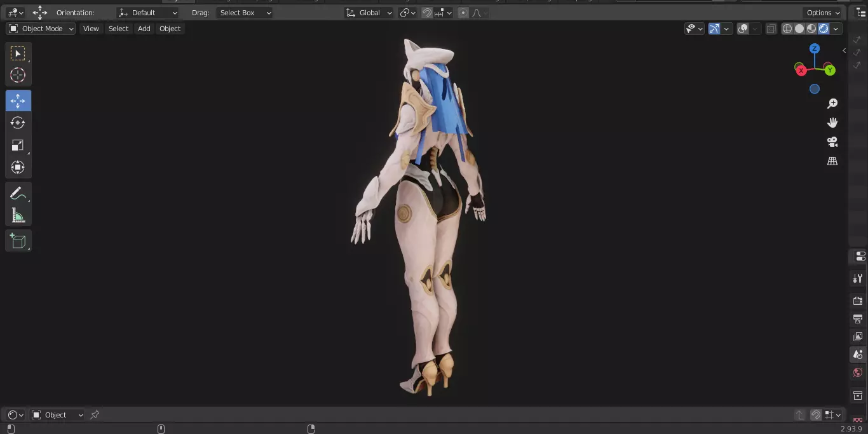Select the Move tool

(18, 100)
